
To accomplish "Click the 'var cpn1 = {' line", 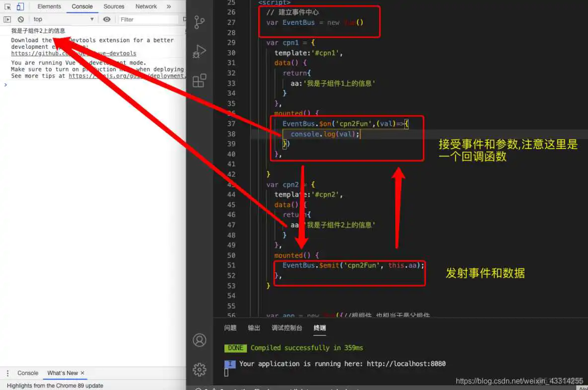I will click(x=291, y=43).
